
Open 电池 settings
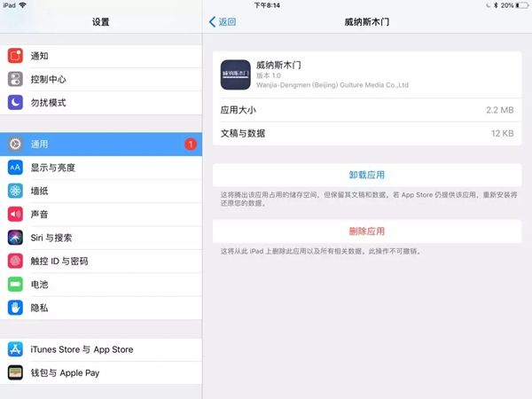tap(101, 285)
